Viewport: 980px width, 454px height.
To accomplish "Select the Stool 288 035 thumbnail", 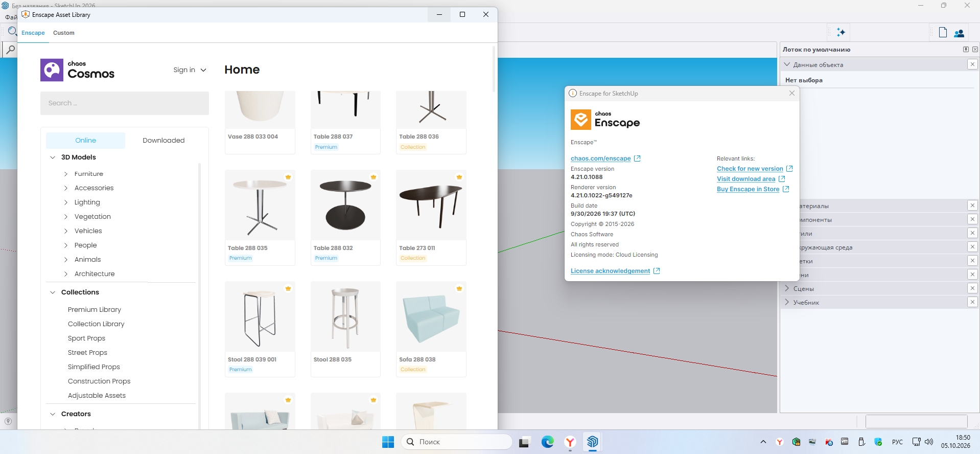I will point(345,317).
